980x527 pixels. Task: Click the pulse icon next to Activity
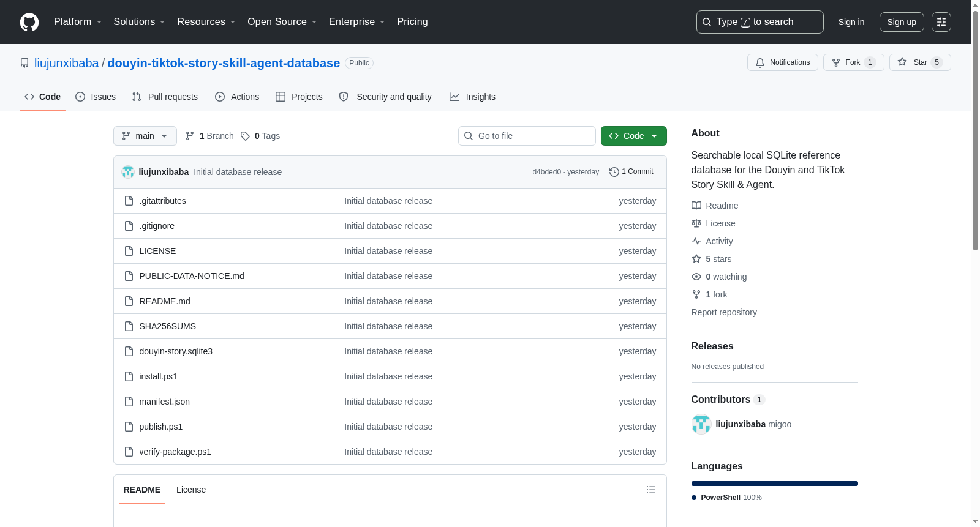coord(696,241)
